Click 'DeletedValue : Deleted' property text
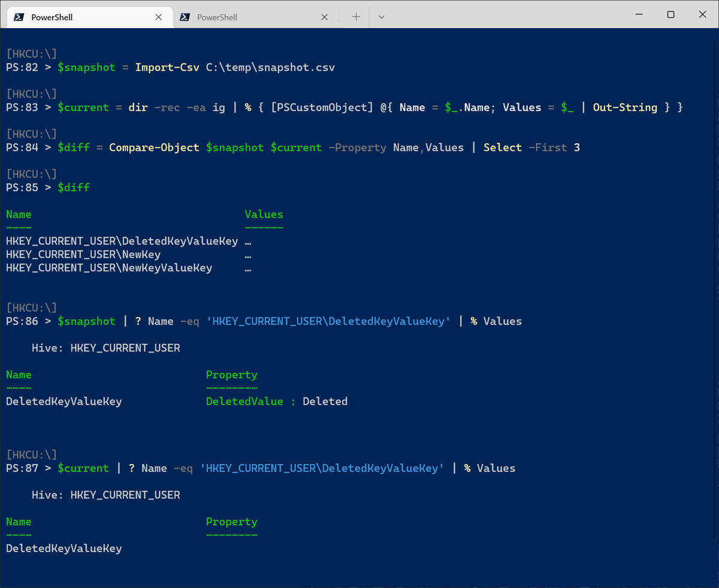 (x=277, y=401)
